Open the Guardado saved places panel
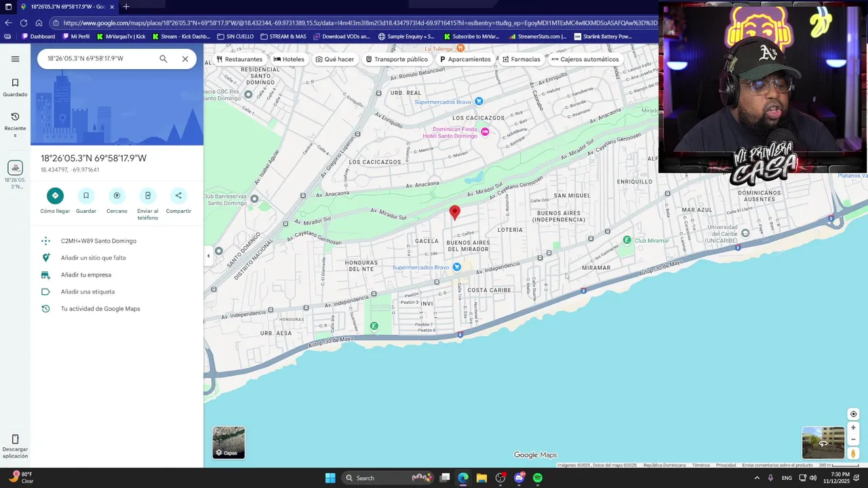The height and width of the screenshot is (488, 868). coord(15,87)
